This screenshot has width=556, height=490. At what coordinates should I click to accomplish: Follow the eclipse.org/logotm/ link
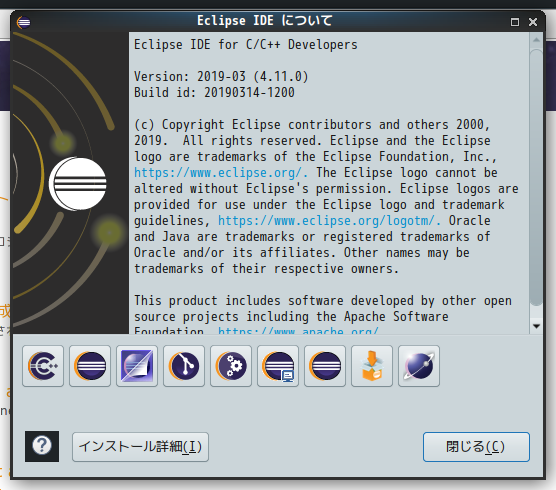pyautogui.click(x=329, y=221)
